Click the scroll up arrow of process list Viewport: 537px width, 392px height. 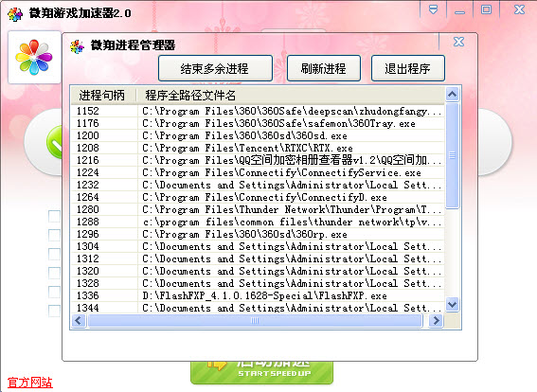tap(452, 94)
